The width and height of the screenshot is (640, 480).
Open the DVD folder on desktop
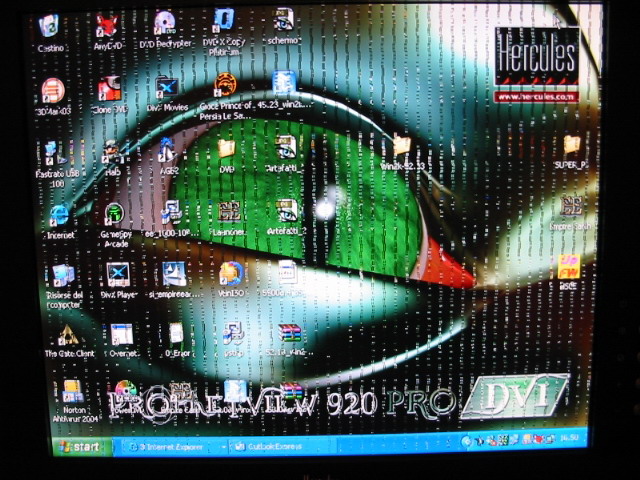(226, 149)
